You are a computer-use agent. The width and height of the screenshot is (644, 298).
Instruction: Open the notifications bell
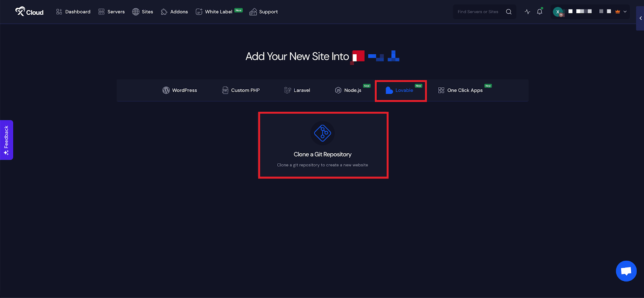click(540, 12)
